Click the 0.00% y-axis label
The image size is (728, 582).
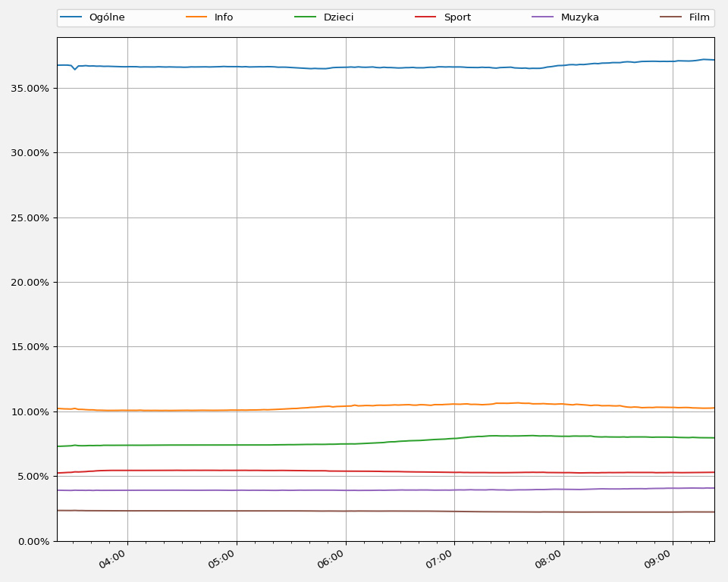tap(33, 541)
